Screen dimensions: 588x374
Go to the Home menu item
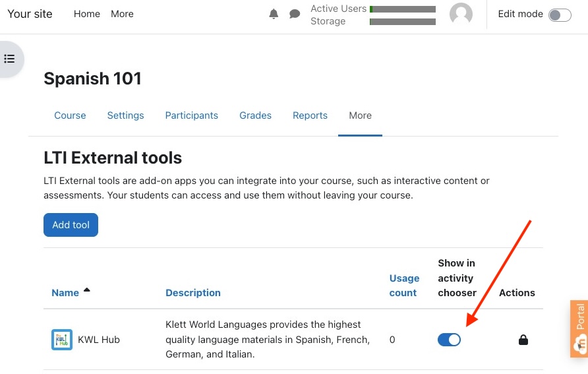pyautogui.click(x=87, y=14)
